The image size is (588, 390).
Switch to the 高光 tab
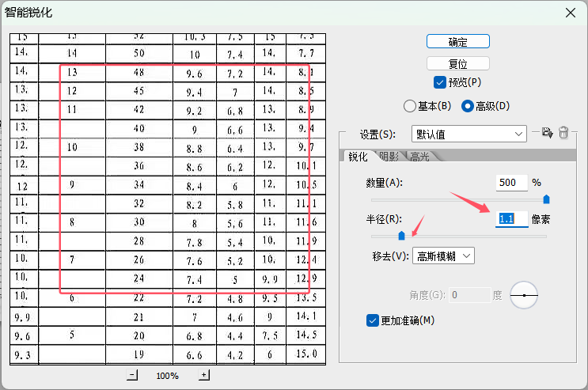(x=419, y=157)
